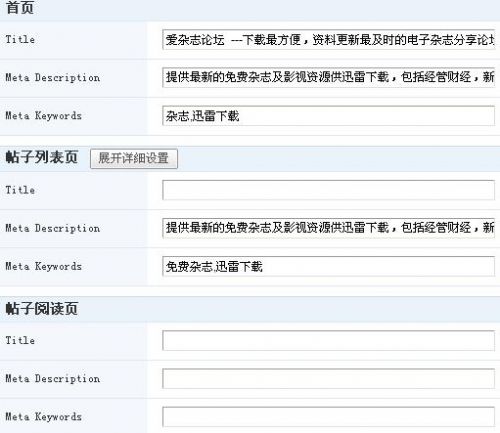Click the 展开详细设置 button
Viewport: 500px width, 433px height.
(x=134, y=159)
